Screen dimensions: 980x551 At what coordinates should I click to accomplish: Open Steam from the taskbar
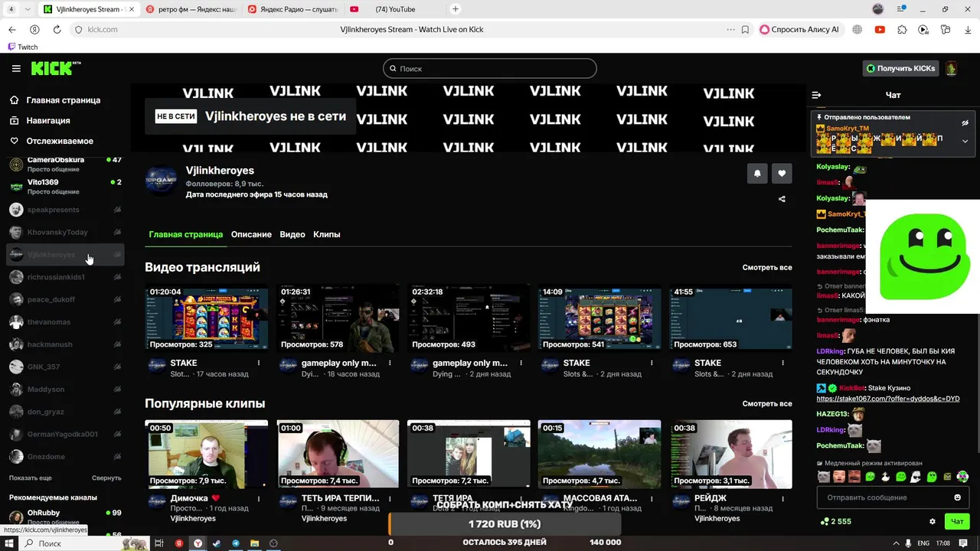217,543
